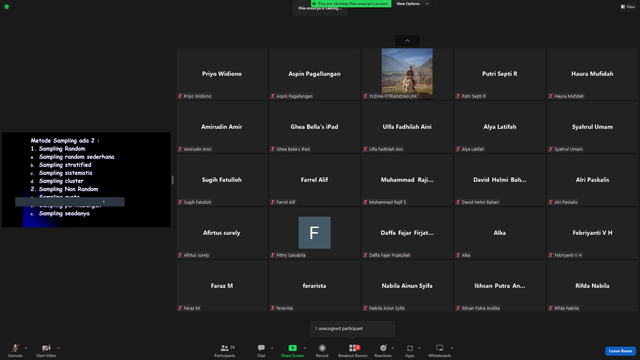Screen dimensions: 640x360
Task: Expand video options arrow beside Start Video
Action: click(58, 348)
